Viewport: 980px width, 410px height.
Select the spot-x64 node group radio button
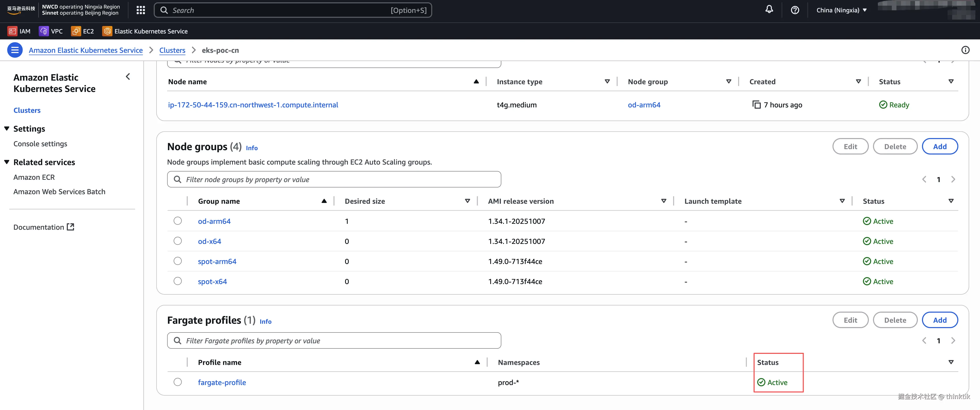[178, 281]
